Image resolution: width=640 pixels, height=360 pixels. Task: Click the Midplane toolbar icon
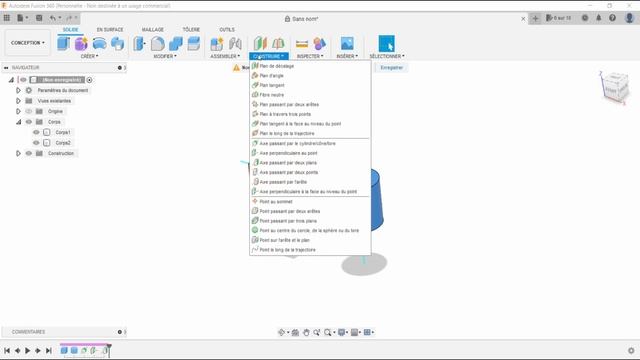pyautogui.click(x=278, y=43)
